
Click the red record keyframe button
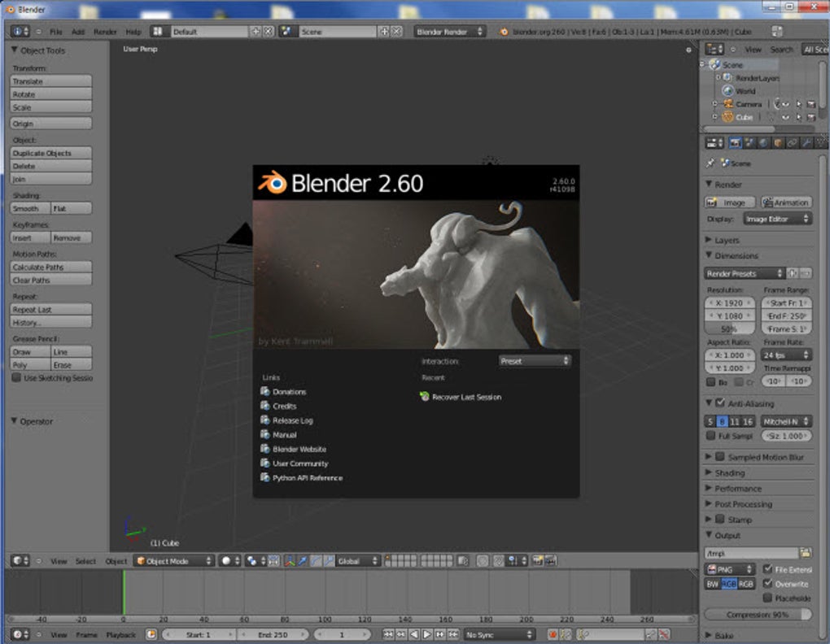[553, 634]
